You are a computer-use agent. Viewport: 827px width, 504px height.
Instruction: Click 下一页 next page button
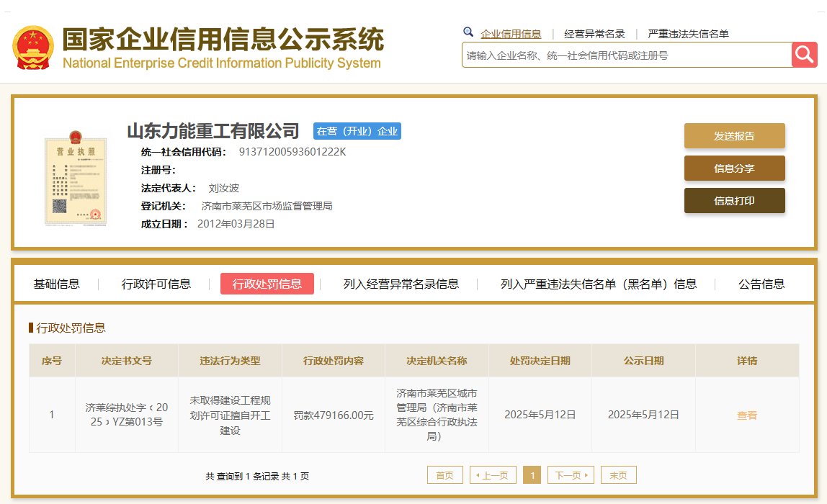click(571, 475)
